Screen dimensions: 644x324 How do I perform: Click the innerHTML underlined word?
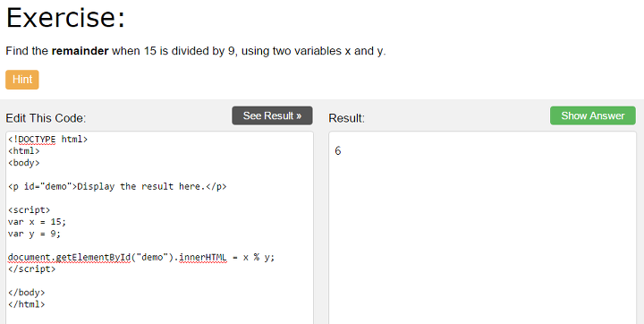[202, 258]
